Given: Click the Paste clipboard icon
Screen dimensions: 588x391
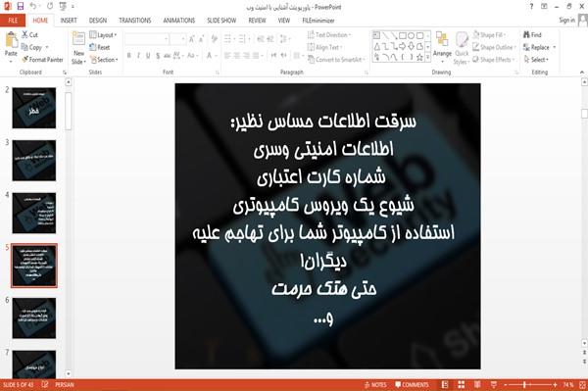Looking at the screenshot, I should click(11, 40).
